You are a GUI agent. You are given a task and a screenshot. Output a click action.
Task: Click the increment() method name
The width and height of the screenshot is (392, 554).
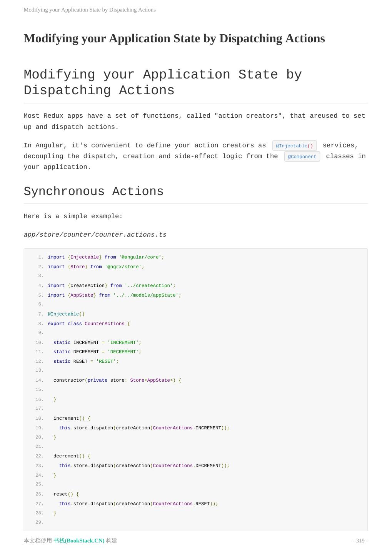coord(66,418)
